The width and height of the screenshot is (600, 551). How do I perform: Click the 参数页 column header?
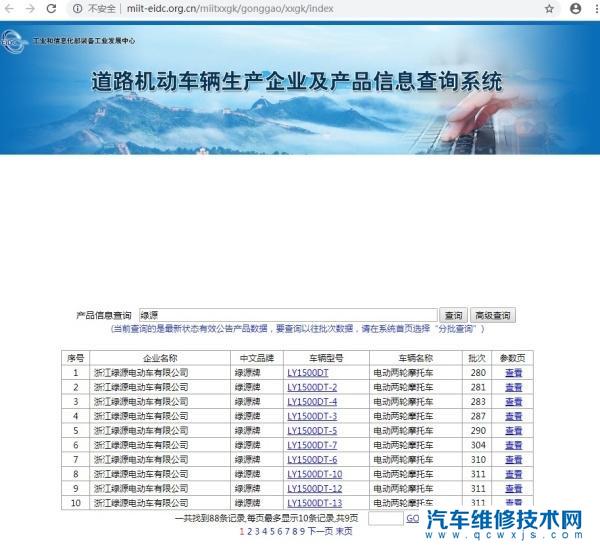point(512,358)
